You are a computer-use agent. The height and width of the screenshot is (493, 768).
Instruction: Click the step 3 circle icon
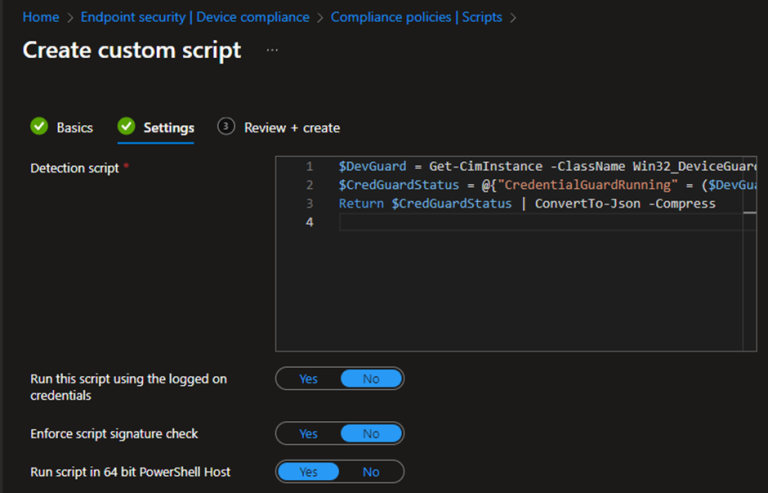tap(226, 126)
